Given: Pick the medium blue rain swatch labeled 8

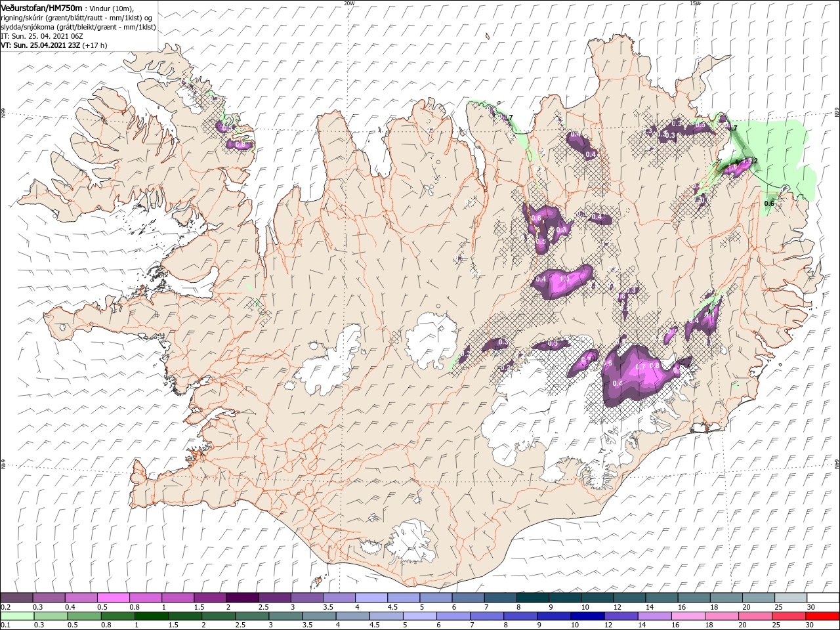Looking at the screenshot, I should (520, 616).
